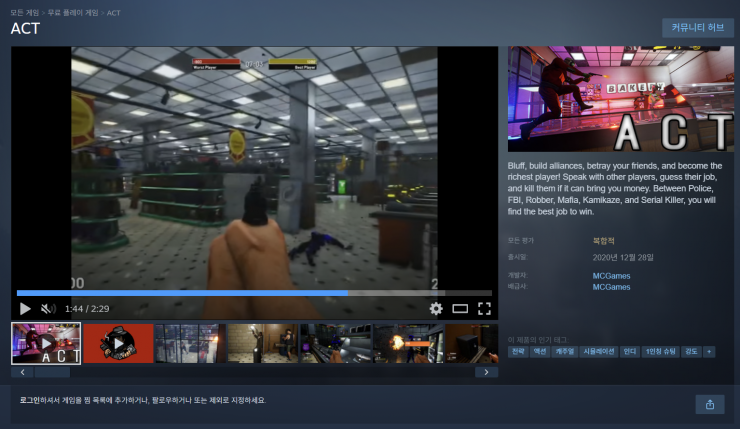Open the 복합적 review summary
Viewport: 740px width, 429px height.
click(x=604, y=241)
